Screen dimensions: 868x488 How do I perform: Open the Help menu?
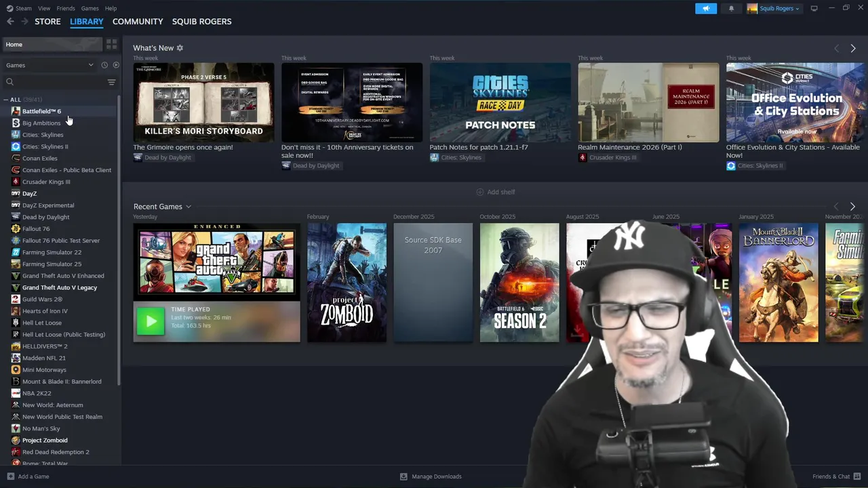click(111, 8)
